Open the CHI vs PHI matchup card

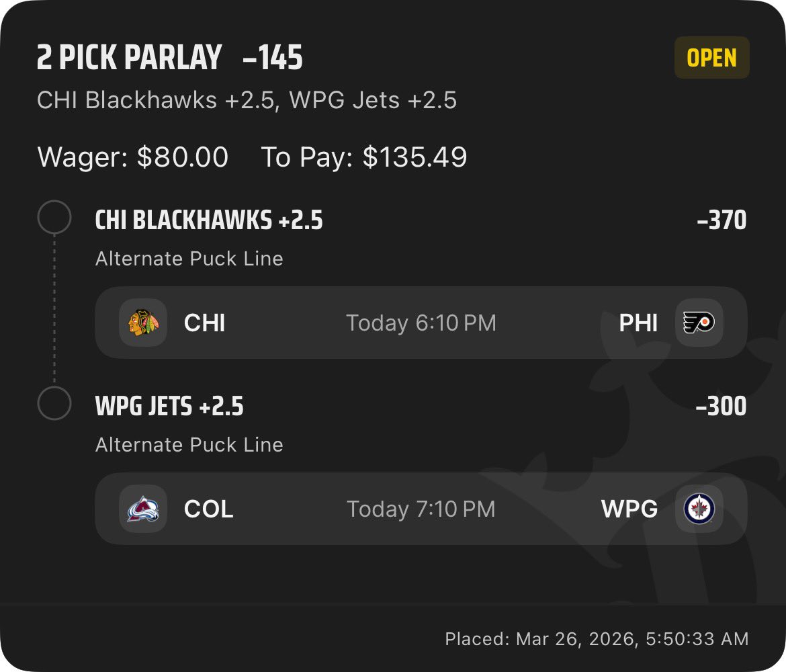[421, 323]
